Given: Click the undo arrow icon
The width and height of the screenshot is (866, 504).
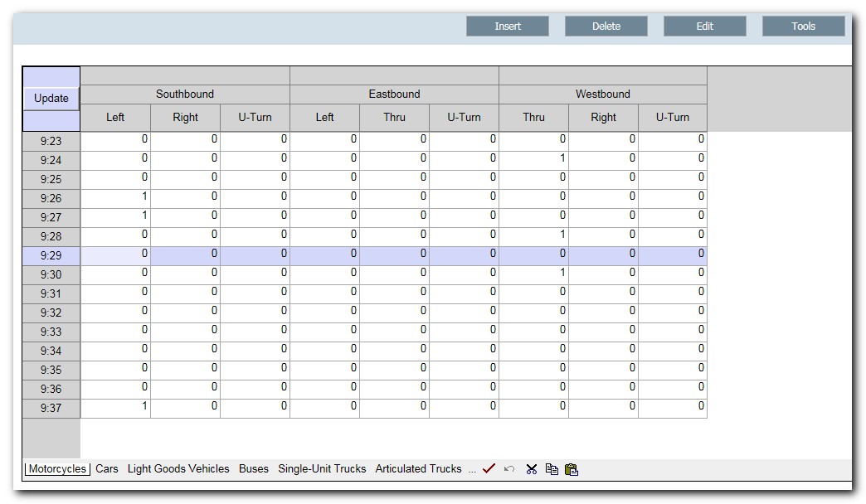Looking at the screenshot, I should point(508,468).
